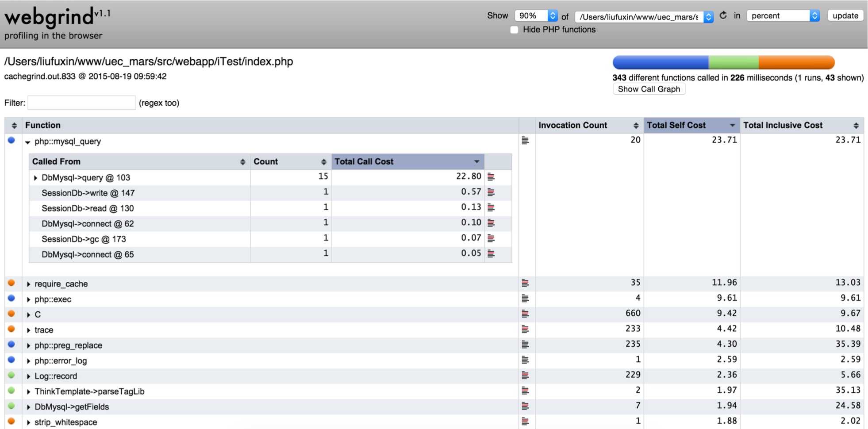The width and height of the screenshot is (868, 429).
Task: Click blue dot beside php::mysql_query
Action: (12, 140)
